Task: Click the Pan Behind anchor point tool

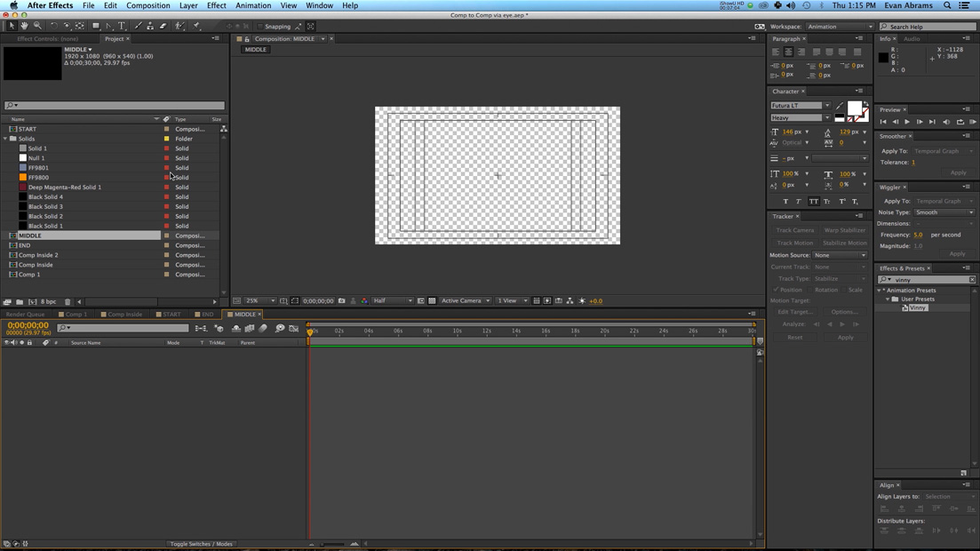Action: pyautogui.click(x=79, y=27)
